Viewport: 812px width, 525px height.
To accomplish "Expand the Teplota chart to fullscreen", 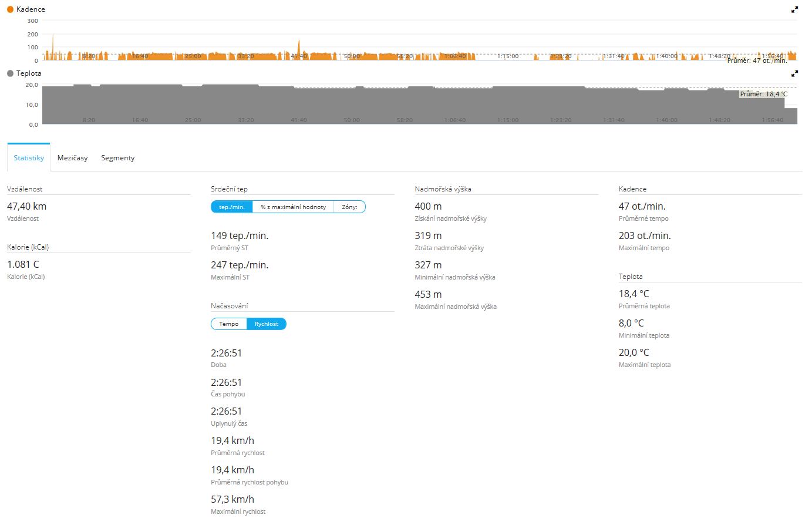I will click(x=794, y=73).
